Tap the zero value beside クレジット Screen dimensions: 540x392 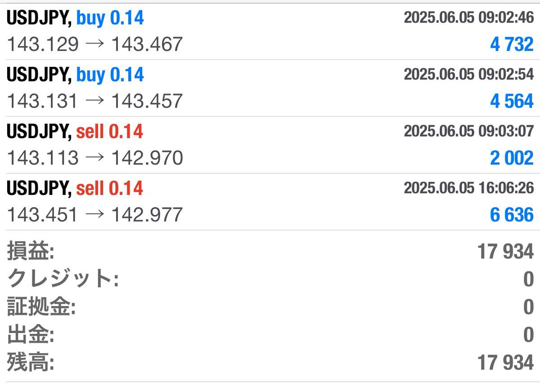(x=528, y=279)
